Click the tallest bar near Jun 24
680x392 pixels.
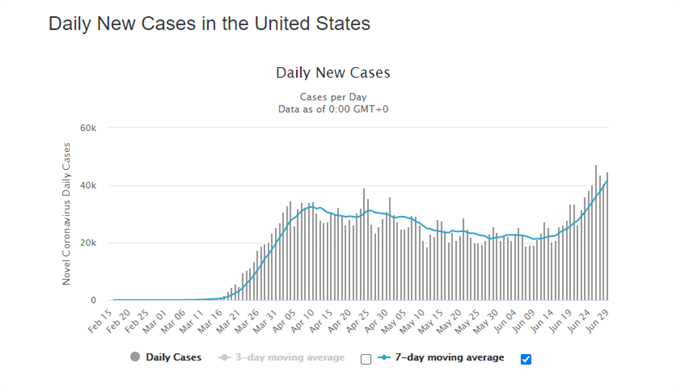click(596, 232)
